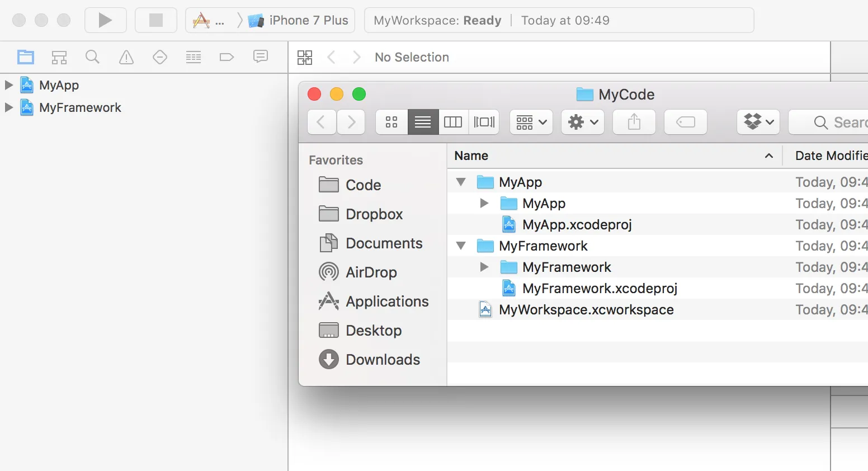Run the scheme with Xcode's Play button

tap(105, 21)
